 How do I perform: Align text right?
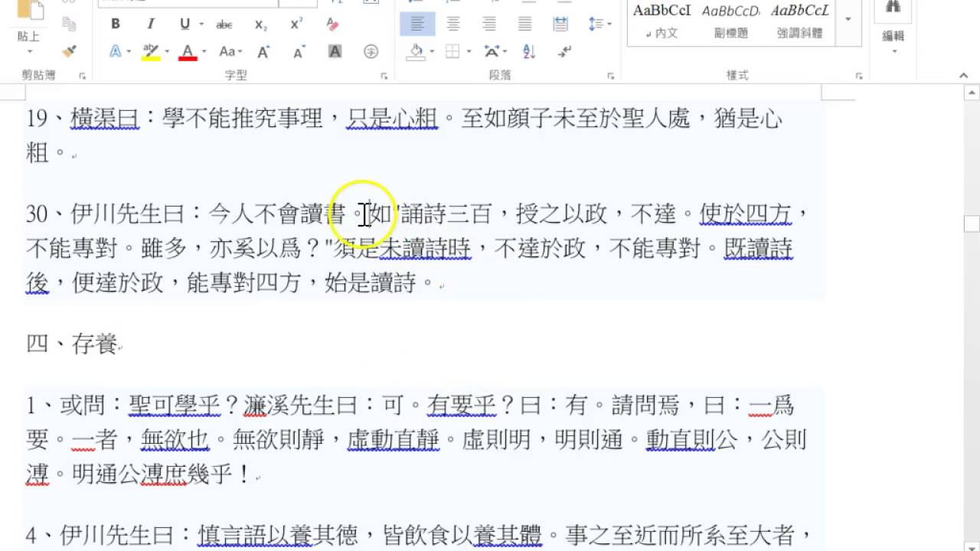tap(489, 24)
